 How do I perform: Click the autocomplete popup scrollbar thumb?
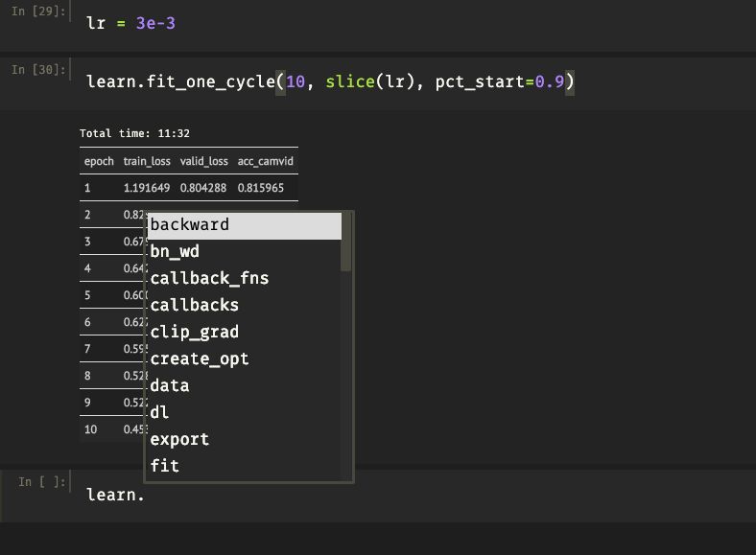tap(345, 243)
